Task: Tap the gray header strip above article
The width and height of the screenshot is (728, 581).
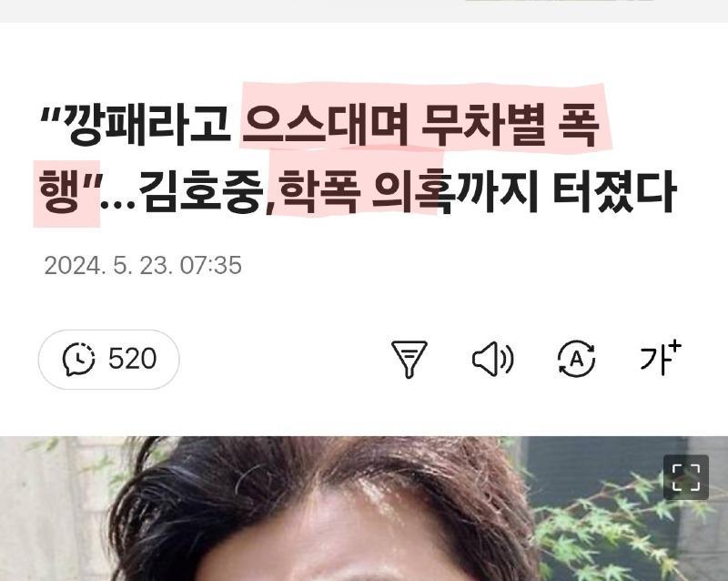Action: click(x=364, y=11)
